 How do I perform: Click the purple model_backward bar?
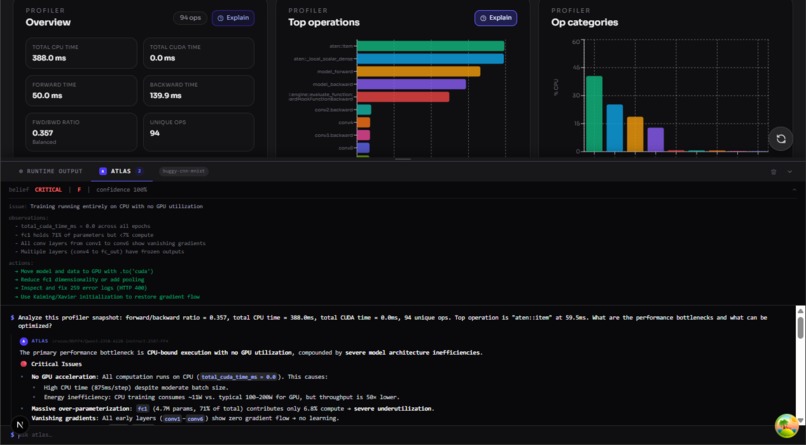(x=411, y=84)
